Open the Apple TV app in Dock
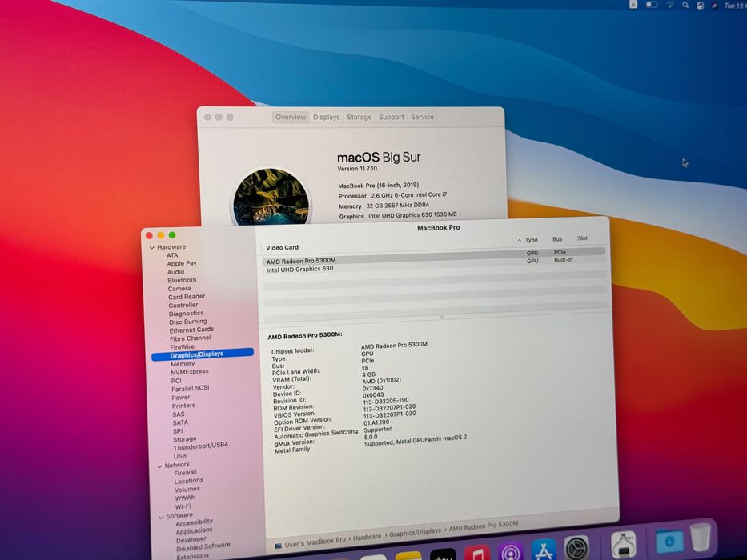This screenshot has width=747, height=560. tap(443, 555)
